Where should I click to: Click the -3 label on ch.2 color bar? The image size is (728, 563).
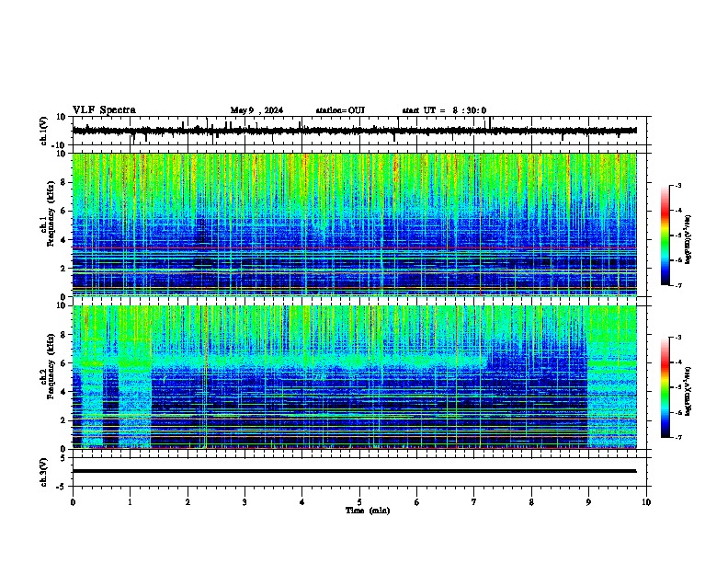pos(677,338)
